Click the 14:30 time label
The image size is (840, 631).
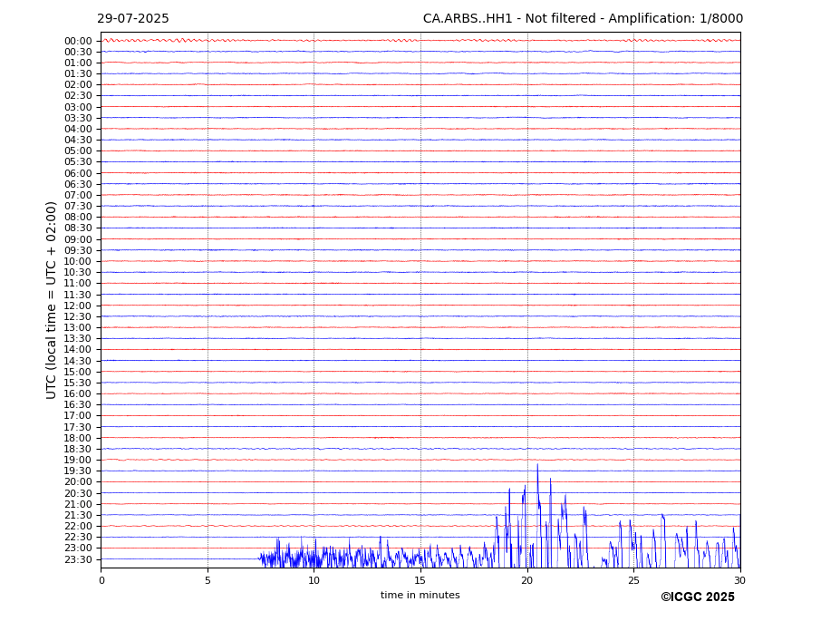point(78,361)
